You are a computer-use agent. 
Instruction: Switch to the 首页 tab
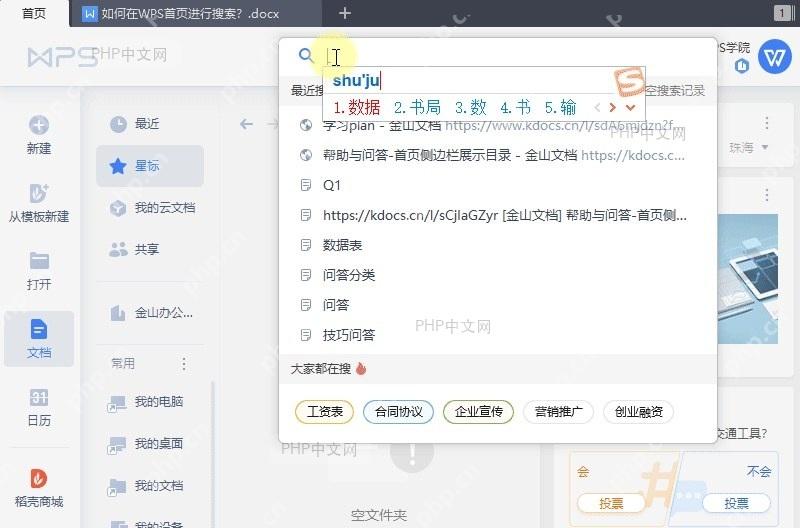click(34, 13)
